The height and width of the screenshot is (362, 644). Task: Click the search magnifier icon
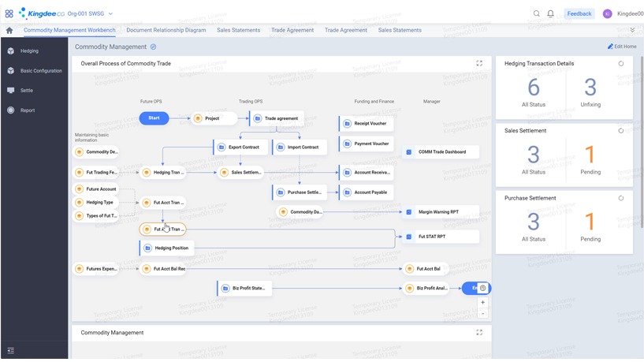(537, 13)
